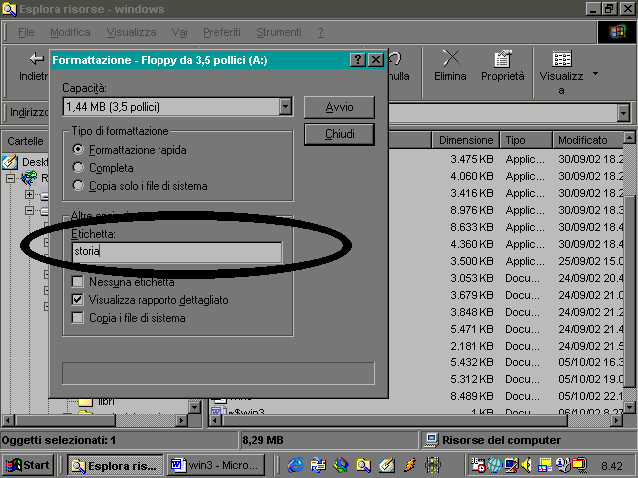Viewport: 638px width, 478px height.
Task: Sort files by the Tipo column header
Action: pyautogui.click(x=526, y=140)
